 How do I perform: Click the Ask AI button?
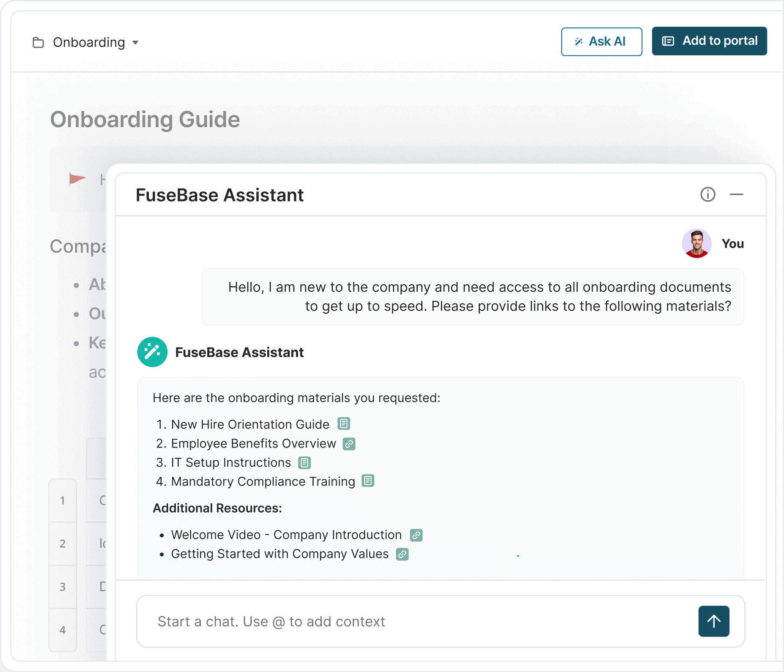click(x=601, y=41)
